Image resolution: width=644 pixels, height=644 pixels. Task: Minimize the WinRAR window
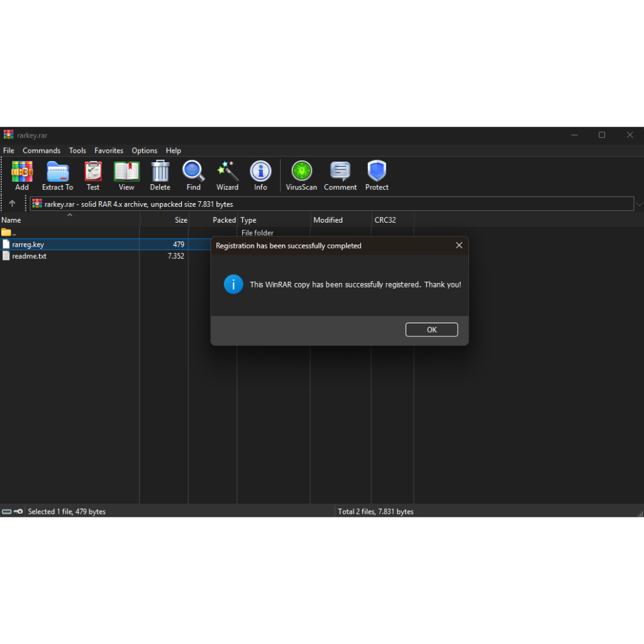575,135
